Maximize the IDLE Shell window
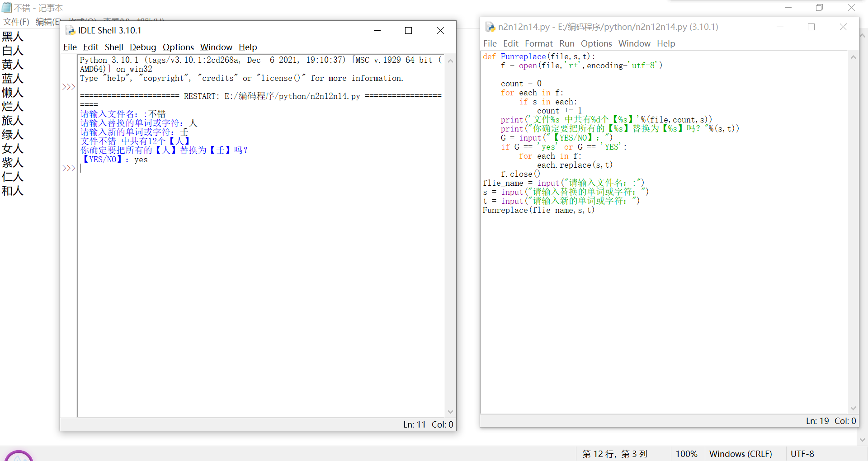 (x=409, y=30)
